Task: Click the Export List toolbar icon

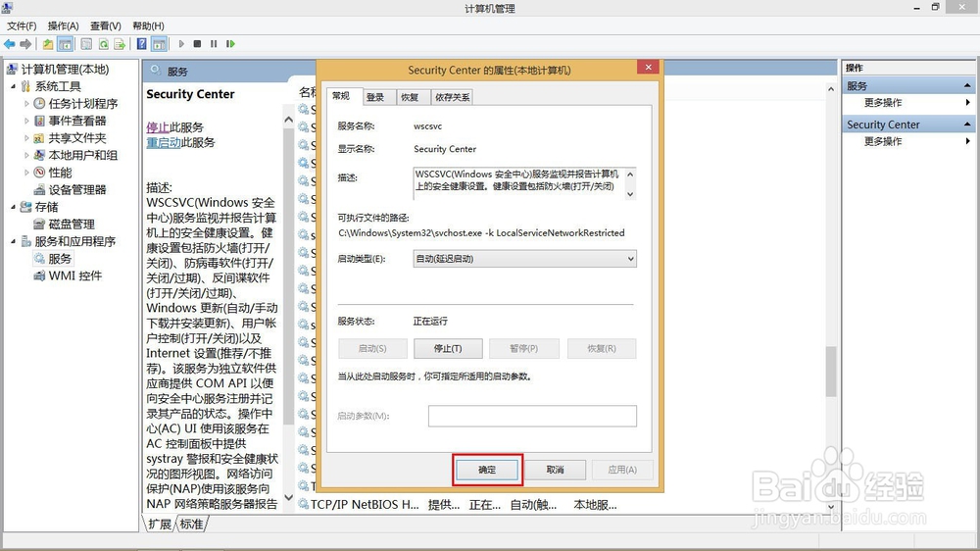Action: 120,44
